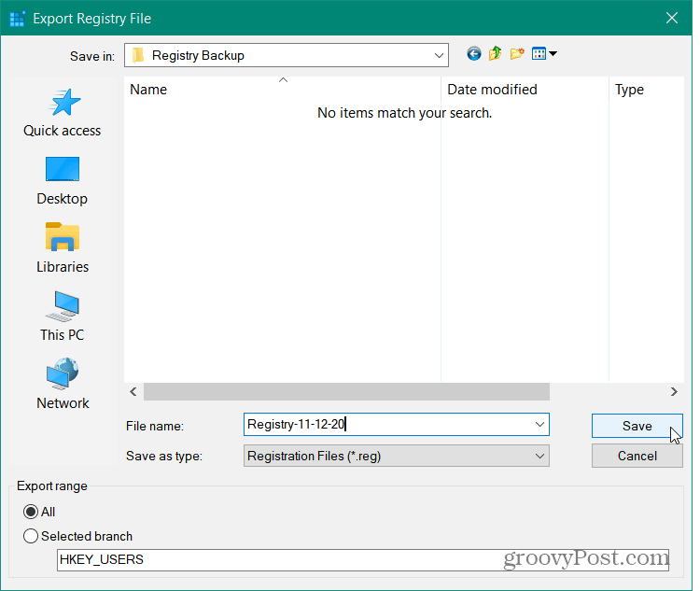Open Quick access in the places bar
Screen dimensions: 700x591
pos(63,113)
